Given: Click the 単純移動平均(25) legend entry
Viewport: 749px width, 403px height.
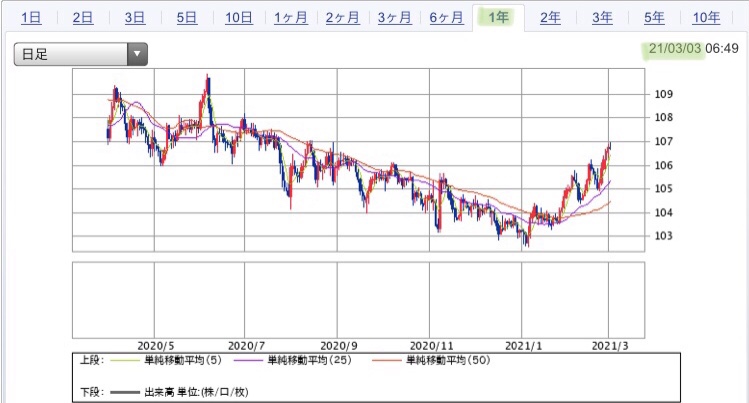Looking at the screenshot, I should point(309,360).
